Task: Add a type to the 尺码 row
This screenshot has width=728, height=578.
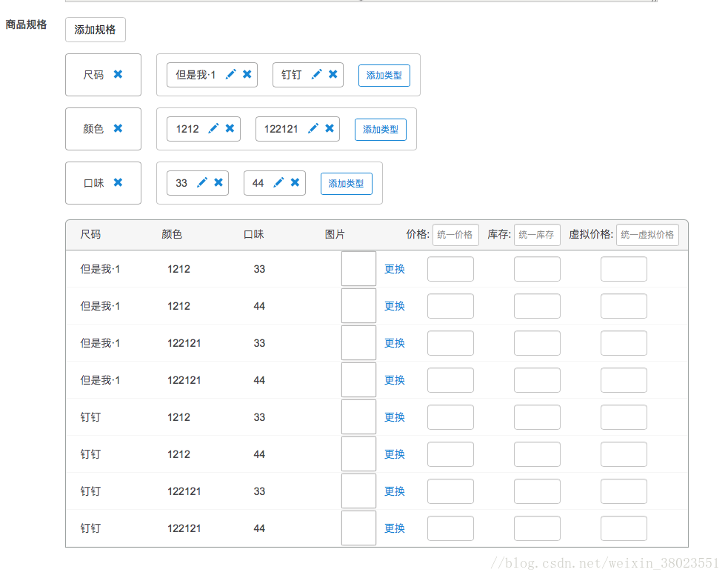Action: (x=384, y=76)
